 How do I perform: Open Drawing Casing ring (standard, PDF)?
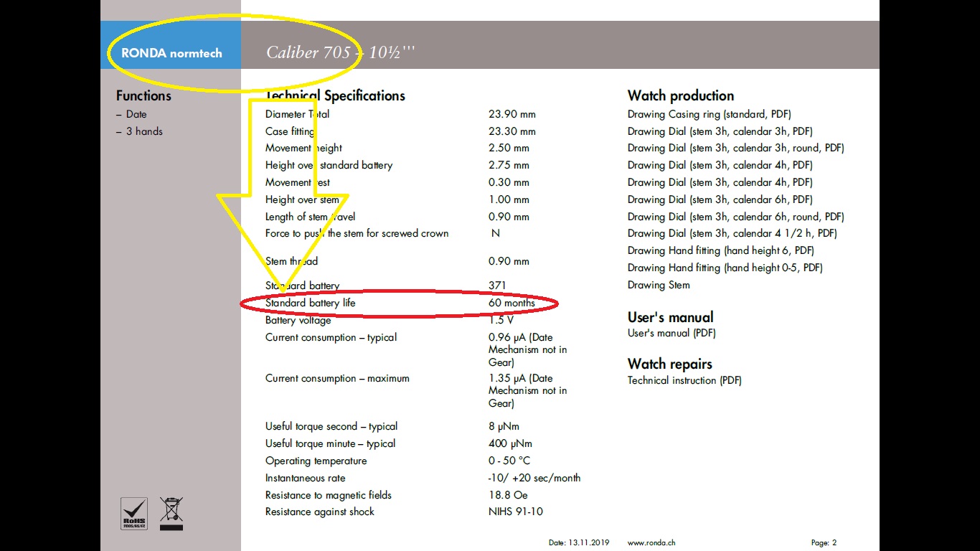tap(709, 114)
